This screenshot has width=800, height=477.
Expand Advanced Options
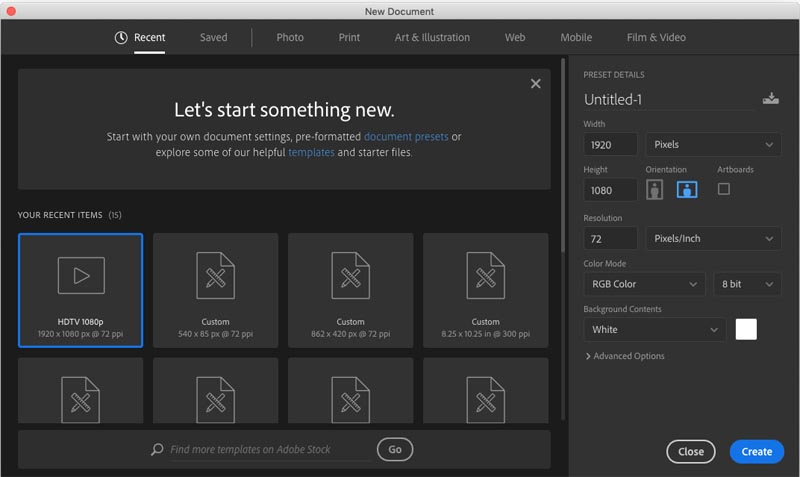tap(625, 356)
